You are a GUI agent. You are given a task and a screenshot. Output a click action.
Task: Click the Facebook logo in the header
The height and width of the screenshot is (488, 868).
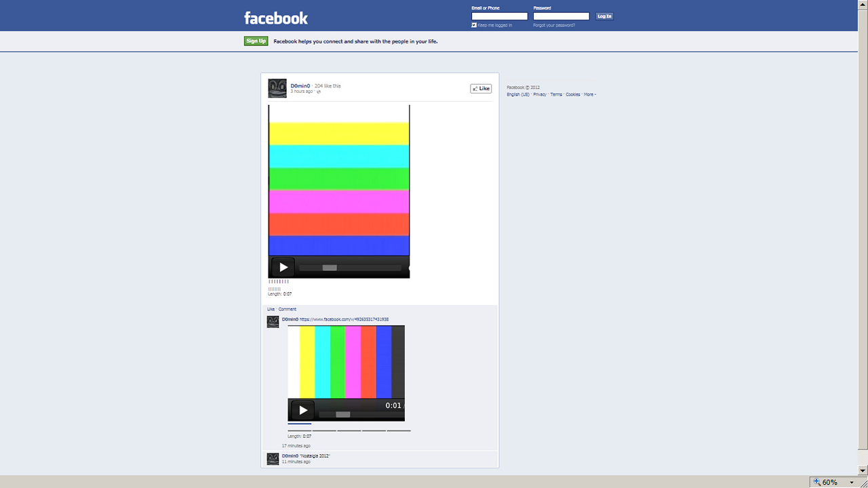coord(275,18)
